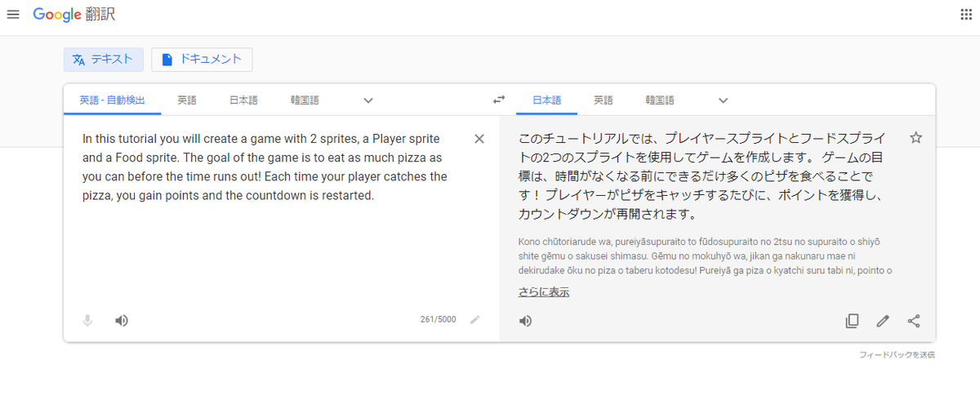Choose 英語 as source language
Image resolution: width=980 pixels, height=400 pixels.
[187, 100]
